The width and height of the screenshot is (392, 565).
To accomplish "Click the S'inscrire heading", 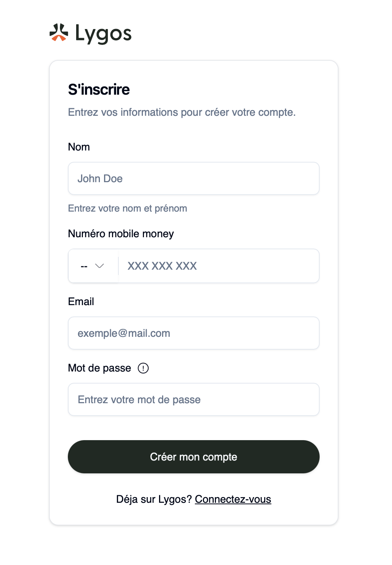I will click(x=99, y=90).
